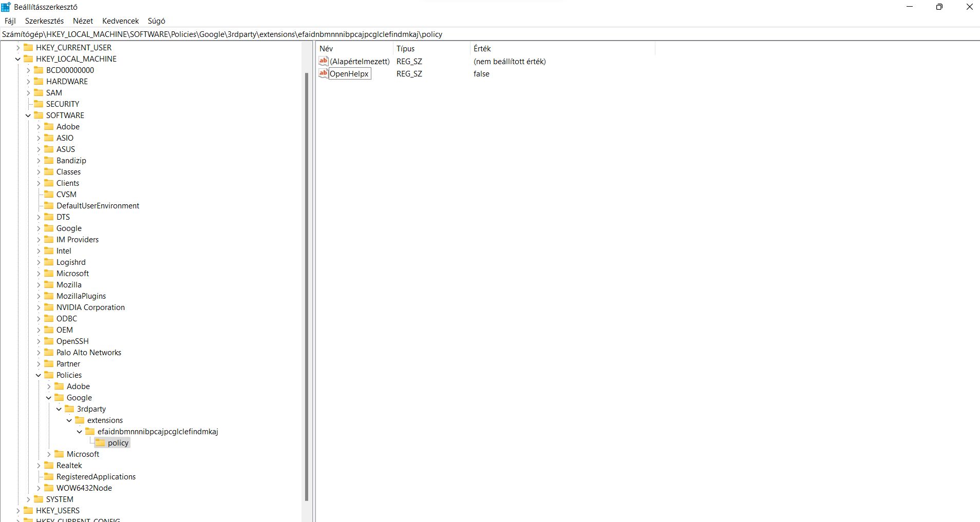Click the 'false' value data cell
Viewport: 980px width, 522px height.
click(x=482, y=74)
